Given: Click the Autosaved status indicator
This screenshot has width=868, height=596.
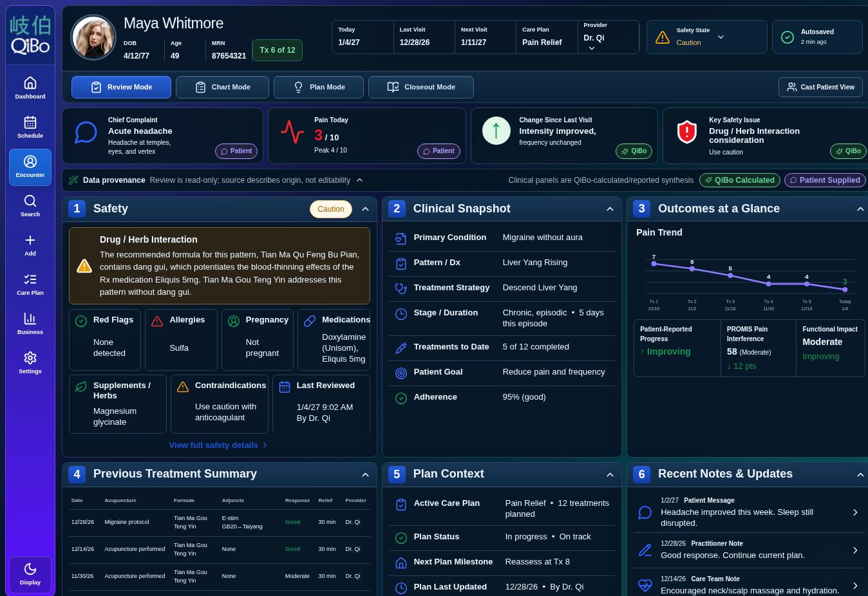Looking at the screenshot, I should [817, 37].
